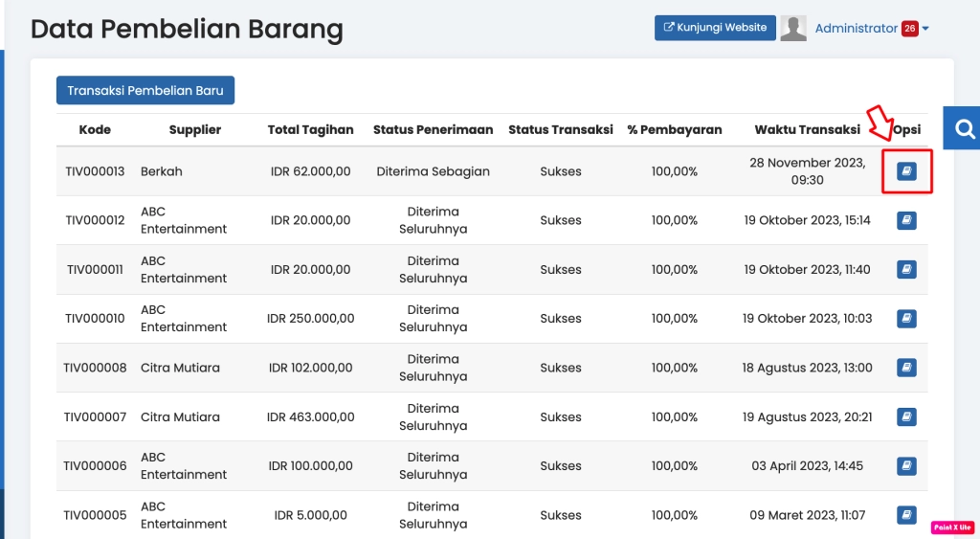The height and width of the screenshot is (539, 980).
Task: Expand the Administrator account dropdown
Action: (x=925, y=29)
